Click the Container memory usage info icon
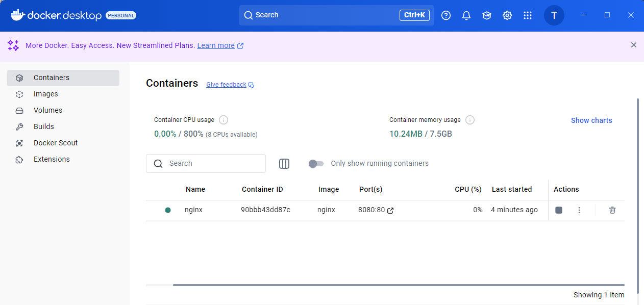This screenshot has width=644, height=305. [470, 120]
